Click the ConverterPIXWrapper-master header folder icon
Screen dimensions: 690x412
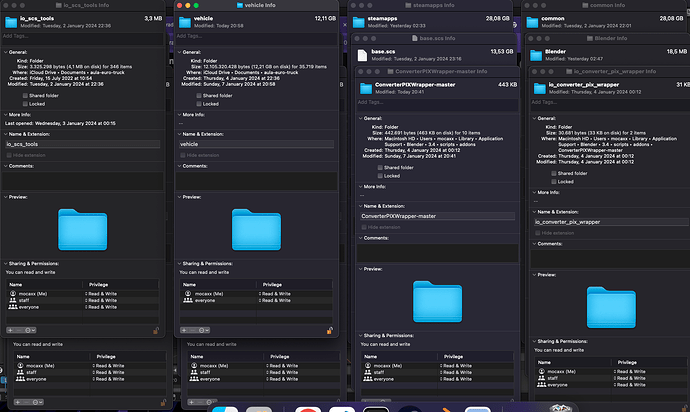pos(366,88)
